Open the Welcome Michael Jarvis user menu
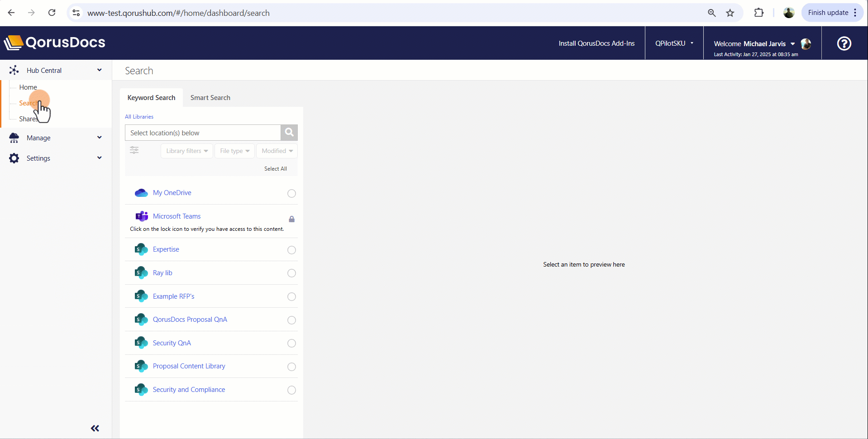 [755, 44]
